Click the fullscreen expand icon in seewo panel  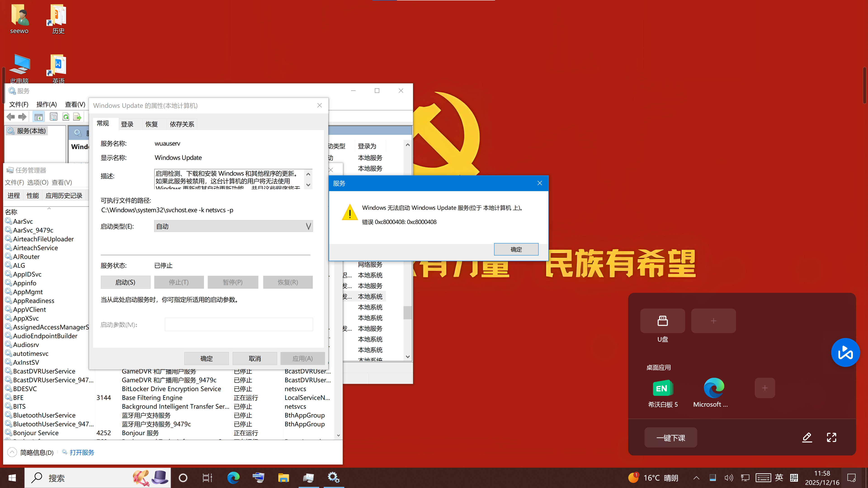click(831, 437)
